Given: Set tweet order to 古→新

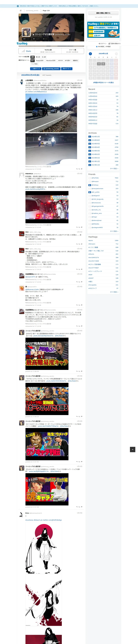Looking at the screenshot, I should tap(44, 57).
